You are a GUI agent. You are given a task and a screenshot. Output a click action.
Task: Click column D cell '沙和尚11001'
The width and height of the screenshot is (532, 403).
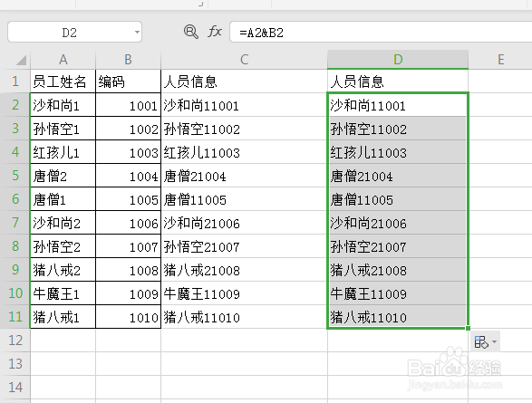pyautogui.click(x=398, y=105)
